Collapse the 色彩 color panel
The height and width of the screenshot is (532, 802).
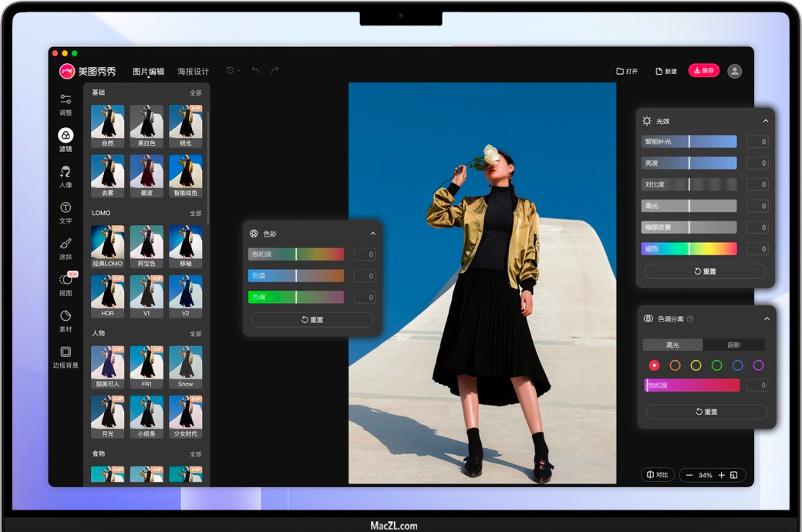pos(373,234)
